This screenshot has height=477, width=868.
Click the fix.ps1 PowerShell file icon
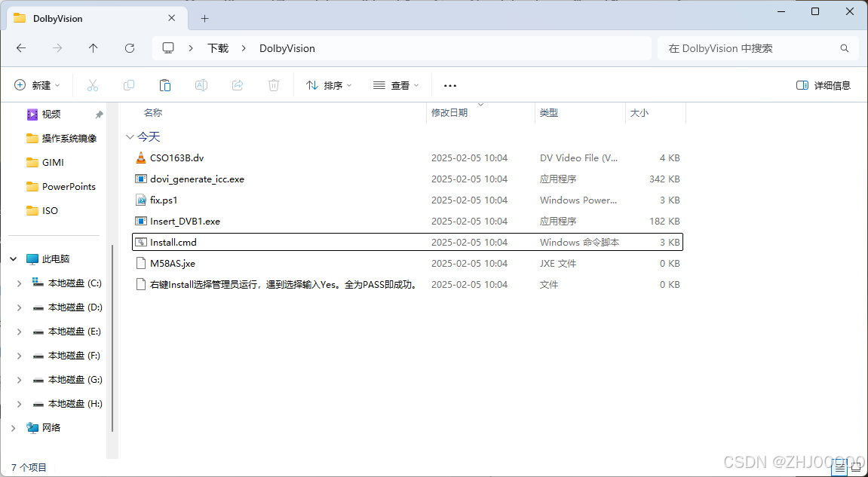140,200
